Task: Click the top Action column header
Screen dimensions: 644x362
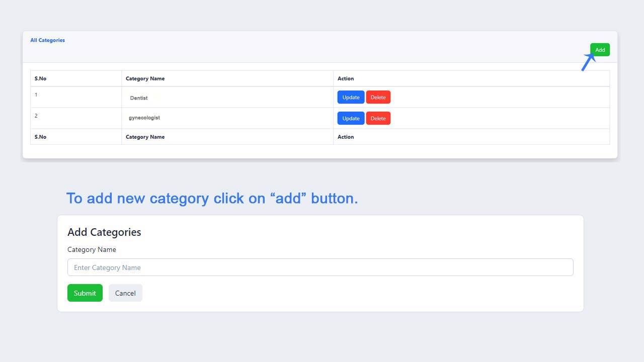Action: point(346,78)
